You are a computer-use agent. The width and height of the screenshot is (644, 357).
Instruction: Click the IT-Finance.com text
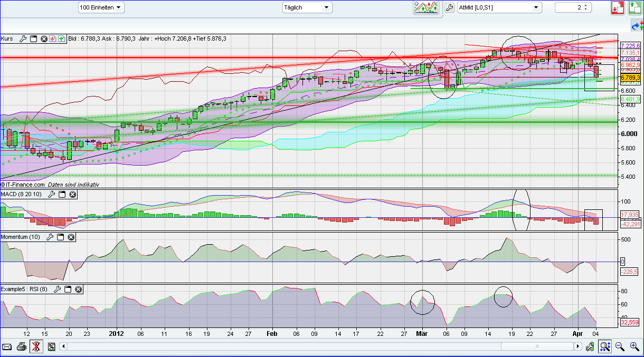pos(23,185)
